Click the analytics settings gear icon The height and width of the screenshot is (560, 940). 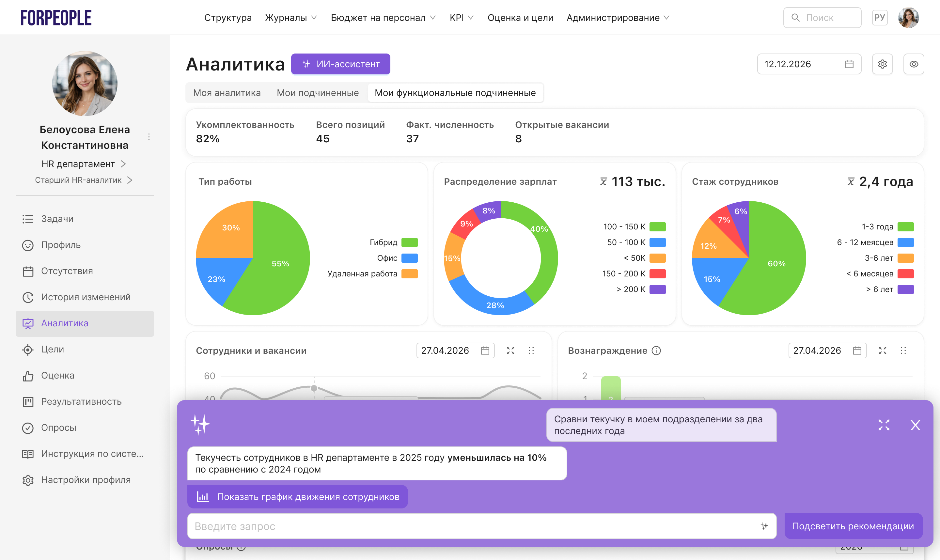[x=882, y=64]
